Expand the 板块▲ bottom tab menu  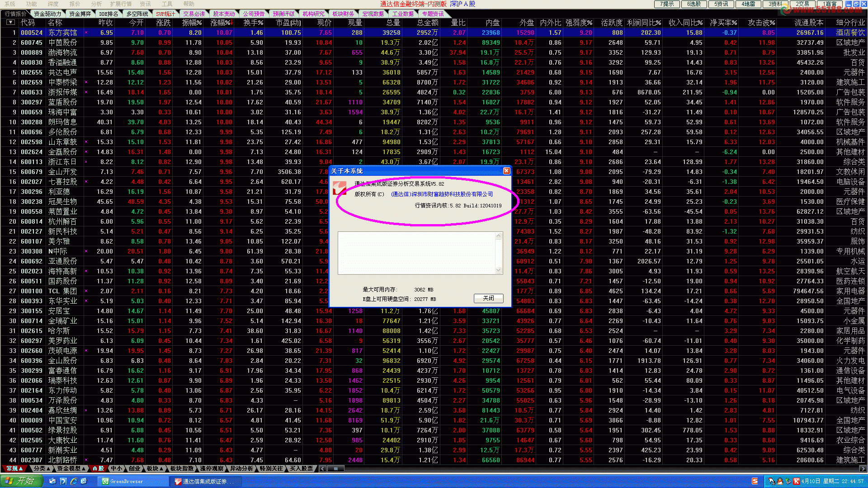pyautogui.click(x=155, y=469)
